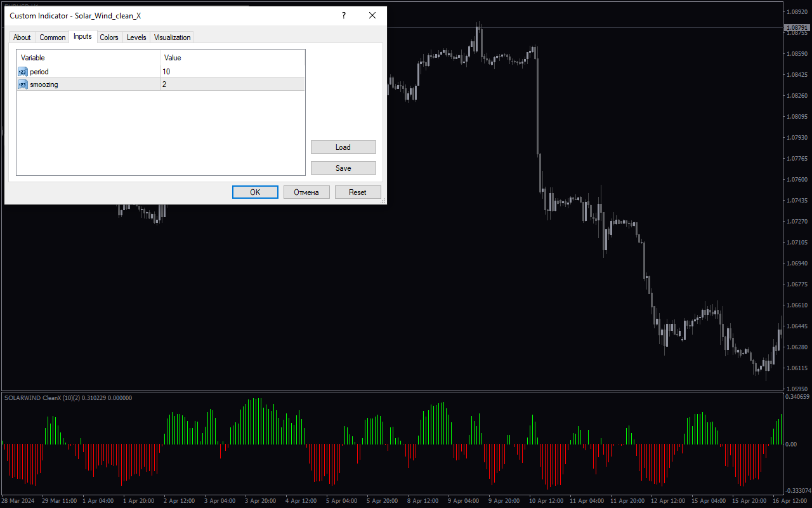Click the Value column header

tap(232, 58)
